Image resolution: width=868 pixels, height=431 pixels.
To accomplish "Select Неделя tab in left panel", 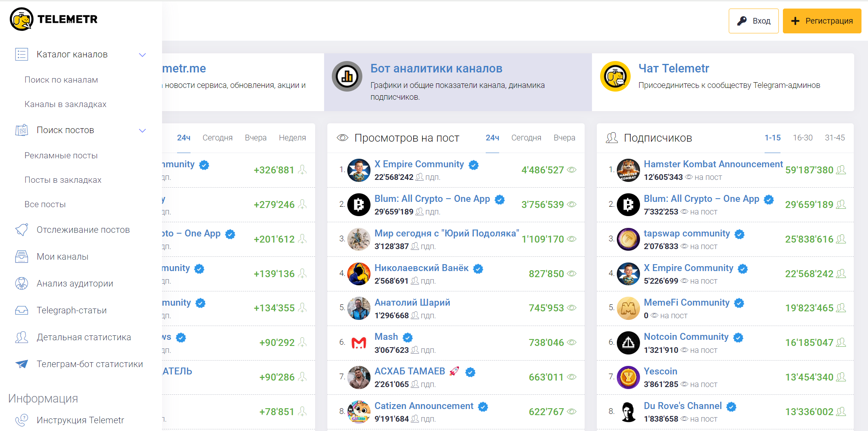I will (x=292, y=138).
